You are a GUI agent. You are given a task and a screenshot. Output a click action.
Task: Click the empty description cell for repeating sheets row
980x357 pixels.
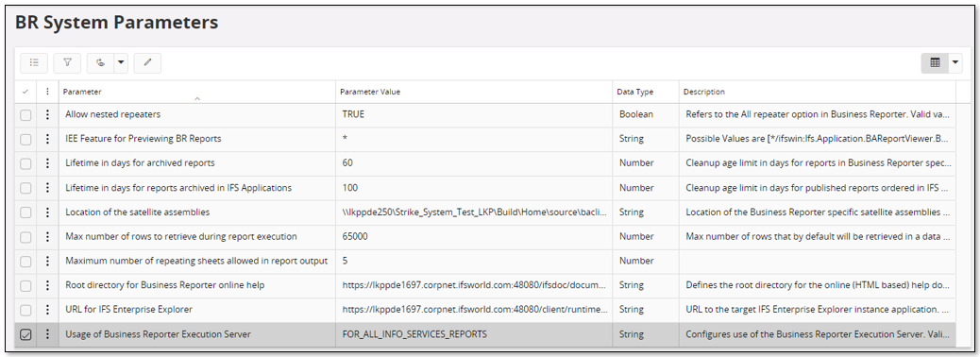tap(818, 262)
